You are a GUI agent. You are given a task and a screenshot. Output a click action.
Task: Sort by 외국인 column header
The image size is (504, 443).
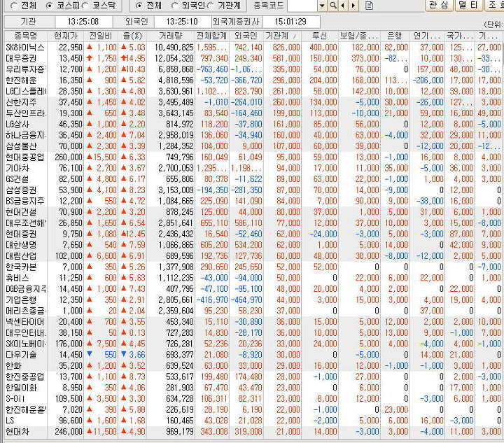coord(246,36)
